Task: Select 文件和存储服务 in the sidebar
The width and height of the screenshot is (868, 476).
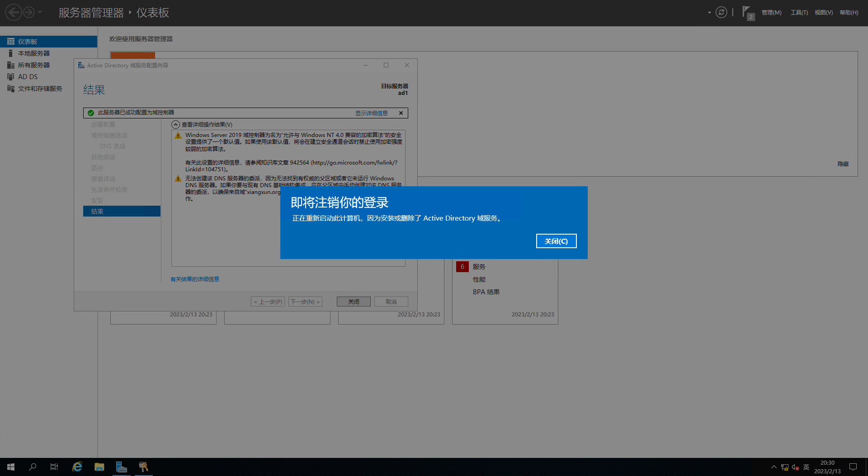Action: tap(48, 89)
